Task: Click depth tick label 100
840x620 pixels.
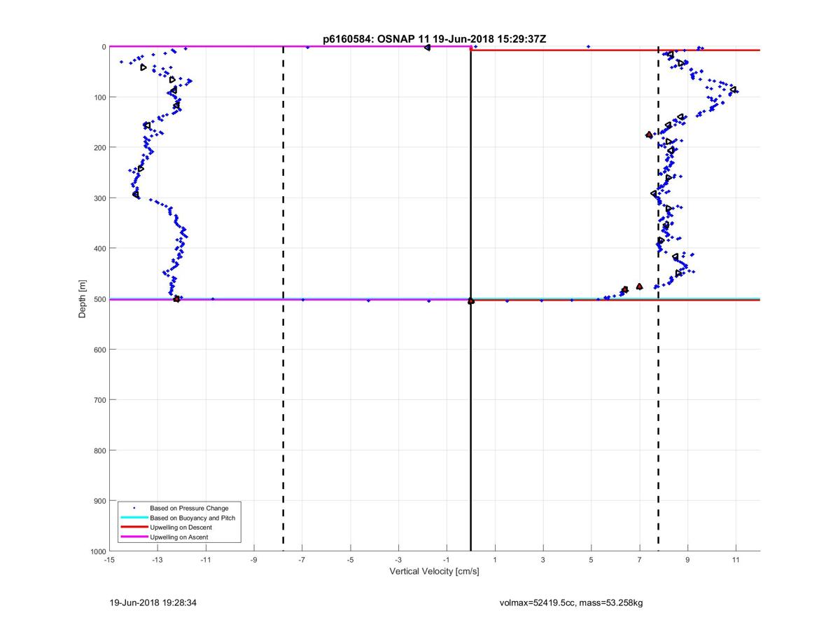Action: pyautogui.click(x=99, y=97)
